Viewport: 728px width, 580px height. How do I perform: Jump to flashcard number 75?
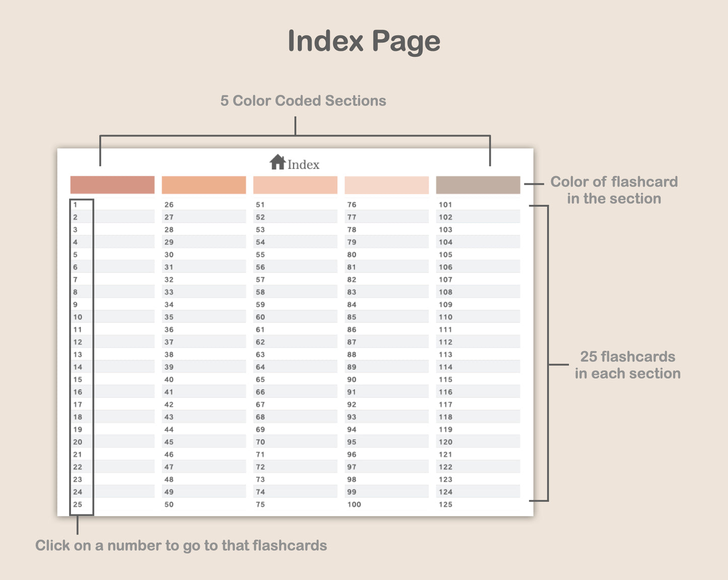(x=260, y=504)
